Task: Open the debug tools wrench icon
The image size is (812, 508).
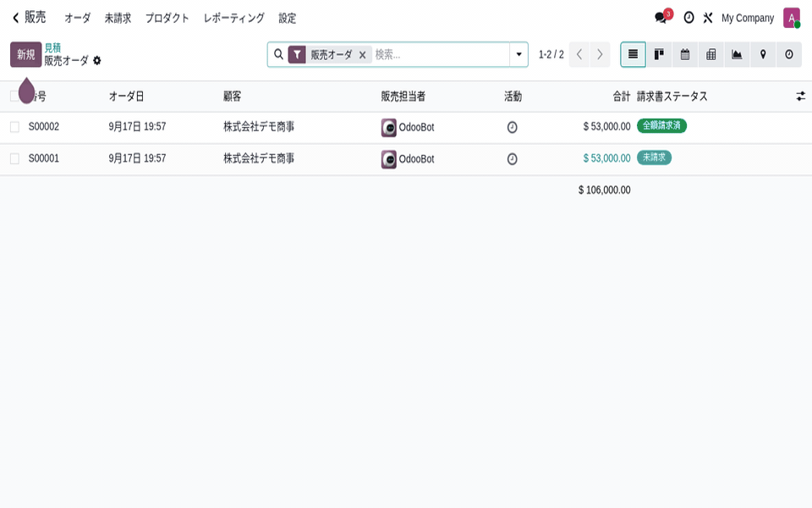Action: click(708, 18)
